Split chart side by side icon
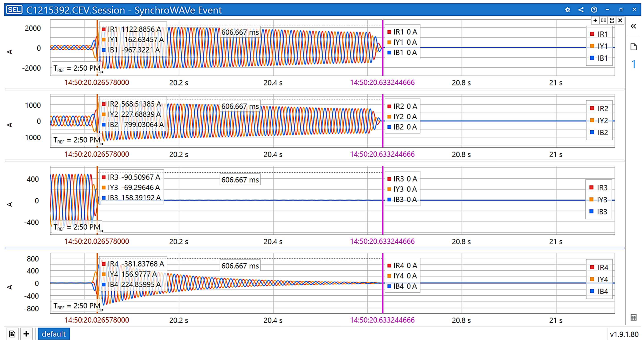Image resolution: width=644 pixels, height=343 pixels. [x=604, y=20]
